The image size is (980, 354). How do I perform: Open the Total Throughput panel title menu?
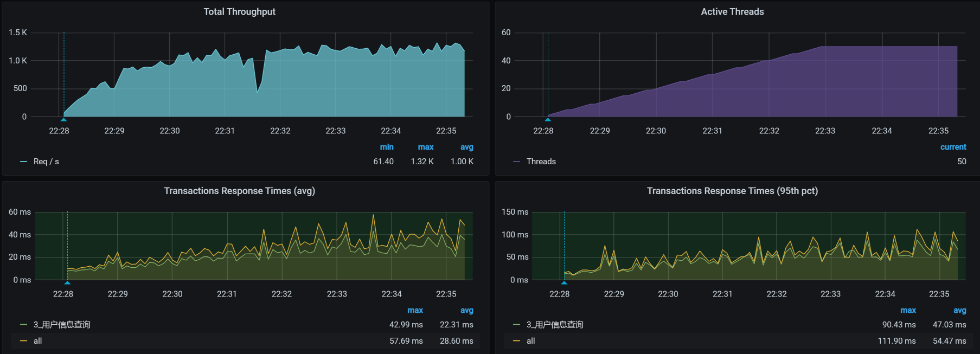[239, 12]
